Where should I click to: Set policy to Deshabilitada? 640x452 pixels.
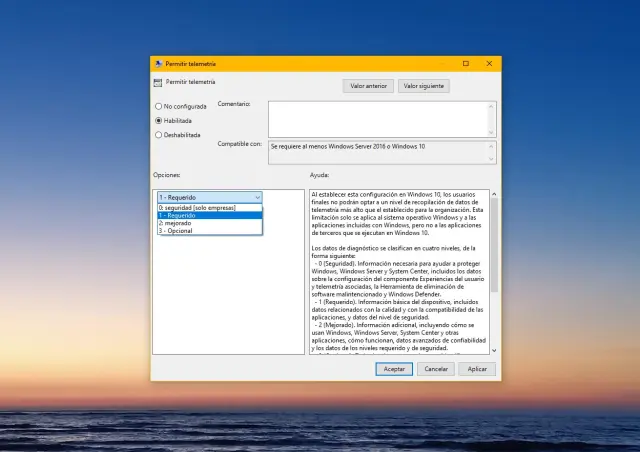pos(158,134)
